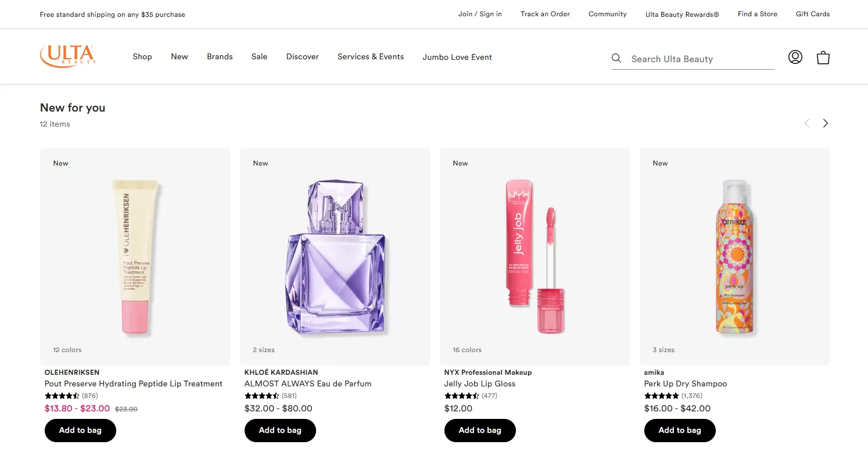Add Perk Up Dry Shampoo to bag
The image size is (868, 459).
click(x=680, y=431)
